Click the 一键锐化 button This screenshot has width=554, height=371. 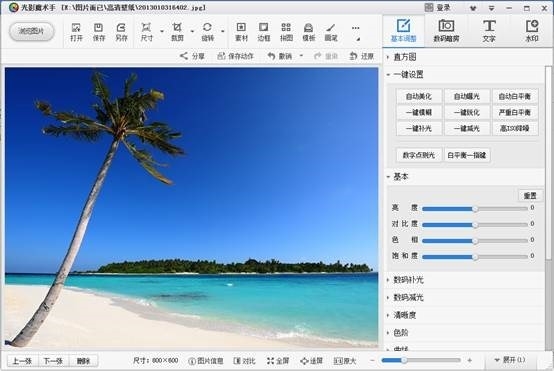pos(467,112)
